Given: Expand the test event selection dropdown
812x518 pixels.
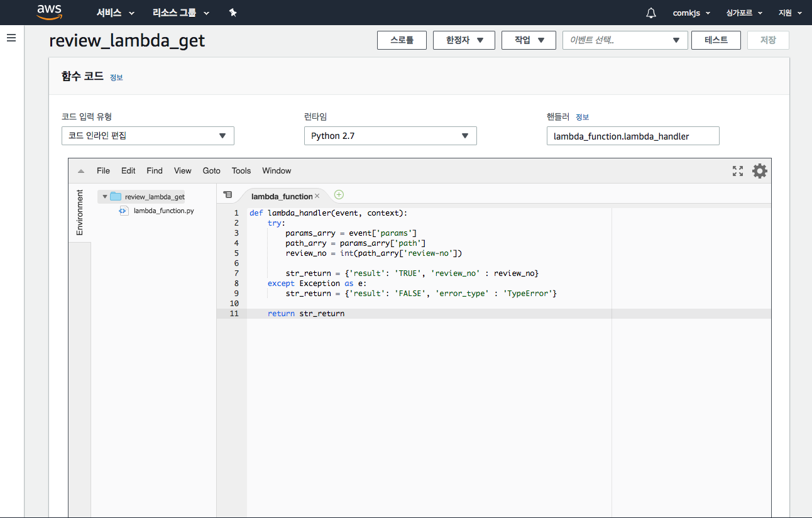Looking at the screenshot, I should (625, 40).
